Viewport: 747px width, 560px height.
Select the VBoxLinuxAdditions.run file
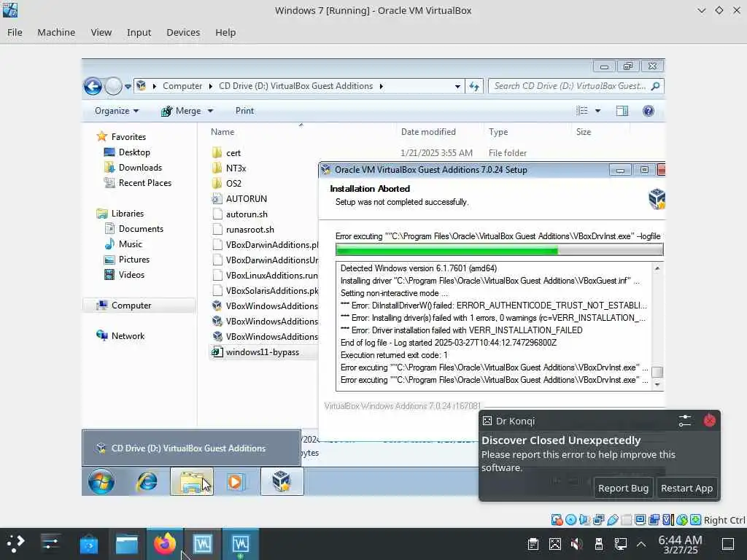[271, 275]
